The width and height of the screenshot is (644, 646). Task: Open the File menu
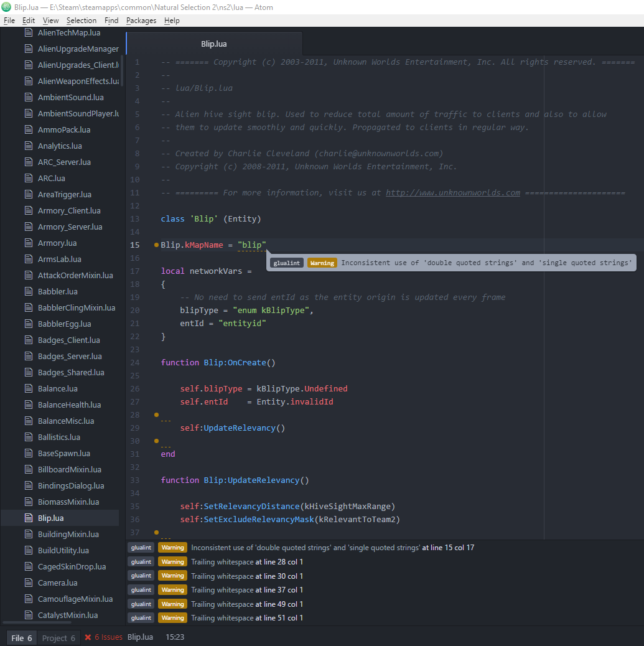point(9,21)
